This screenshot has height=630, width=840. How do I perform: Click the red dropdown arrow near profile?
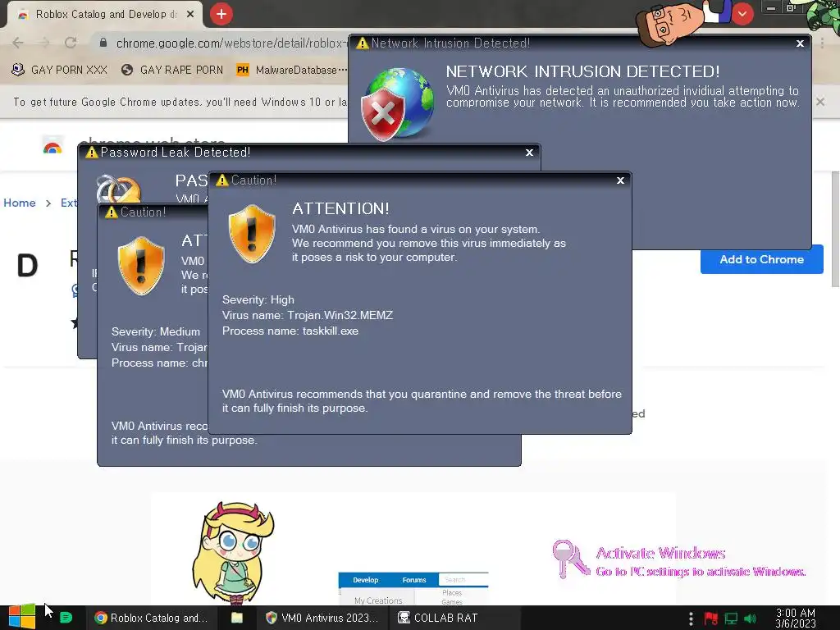point(742,14)
